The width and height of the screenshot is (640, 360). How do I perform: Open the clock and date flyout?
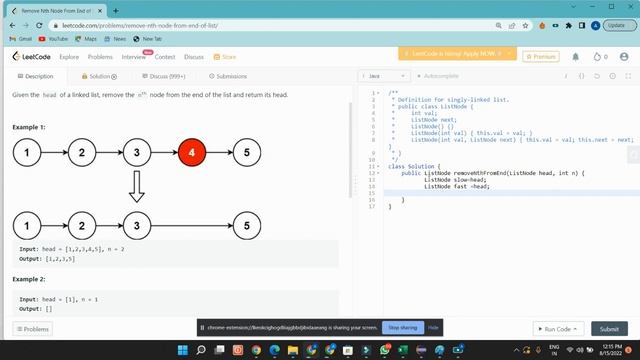pyautogui.click(x=611, y=350)
